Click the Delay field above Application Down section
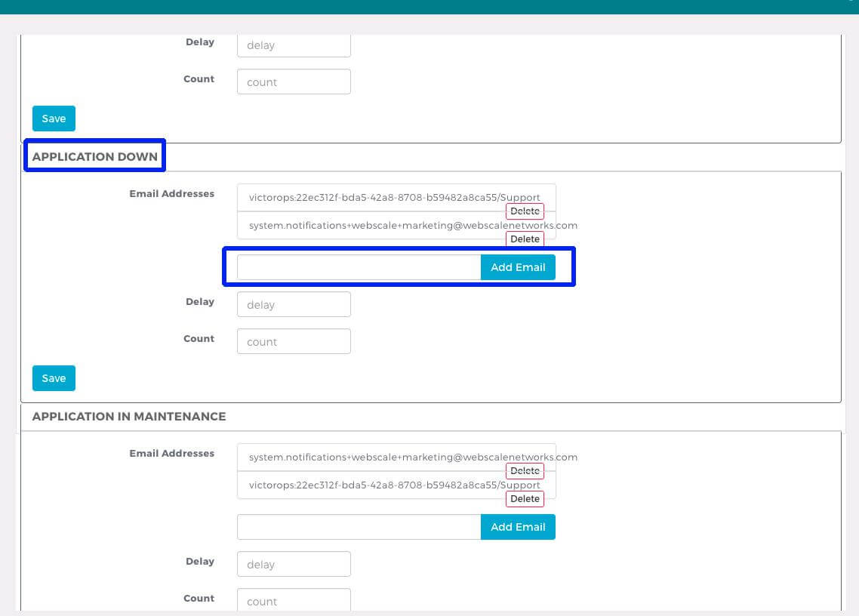This screenshot has height=616, width=859. pos(294,45)
